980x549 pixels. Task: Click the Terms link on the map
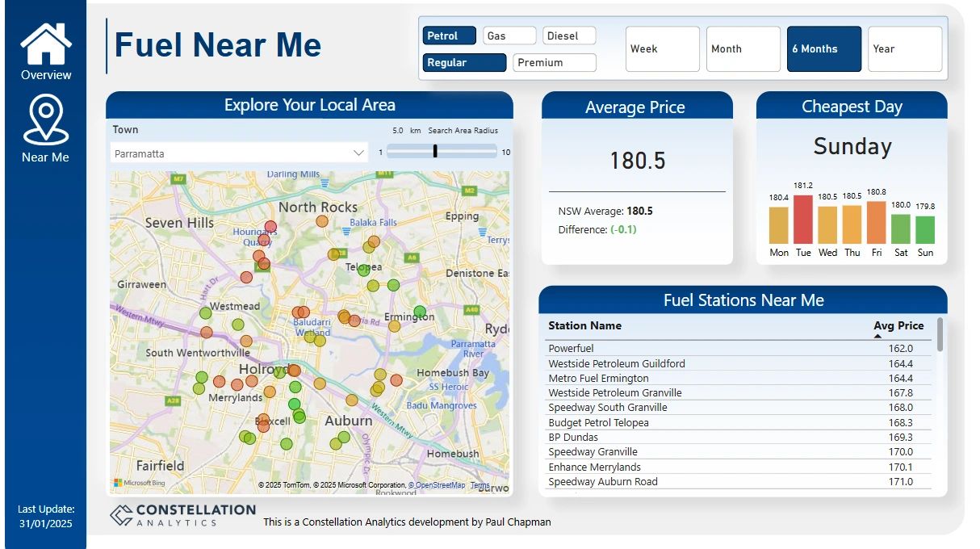[481, 485]
